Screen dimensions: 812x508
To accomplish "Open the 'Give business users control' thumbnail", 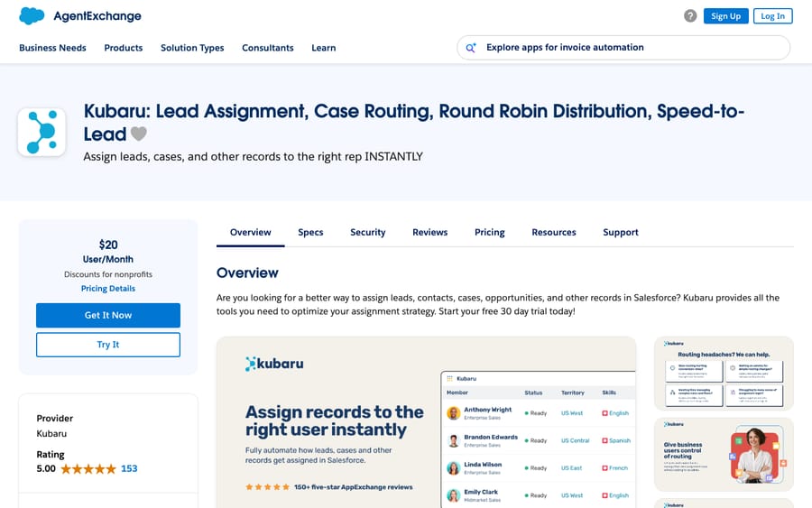I will point(724,454).
